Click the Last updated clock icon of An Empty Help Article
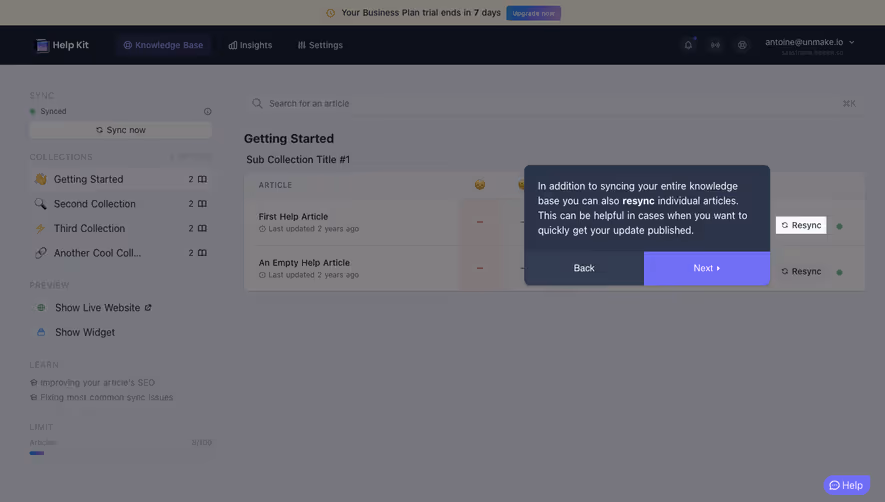This screenshot has width=885, height=502. 262,276
